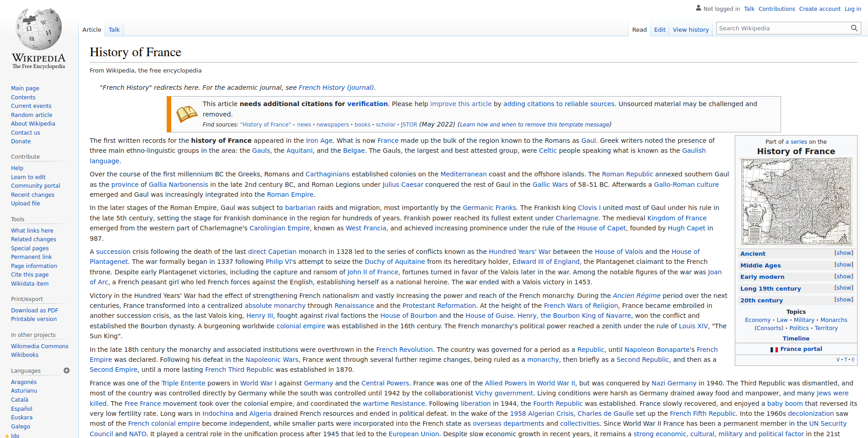Viewport: 868px width, 438px height.
Task: Switch to the Talk tab
Action: pos(114,29)
